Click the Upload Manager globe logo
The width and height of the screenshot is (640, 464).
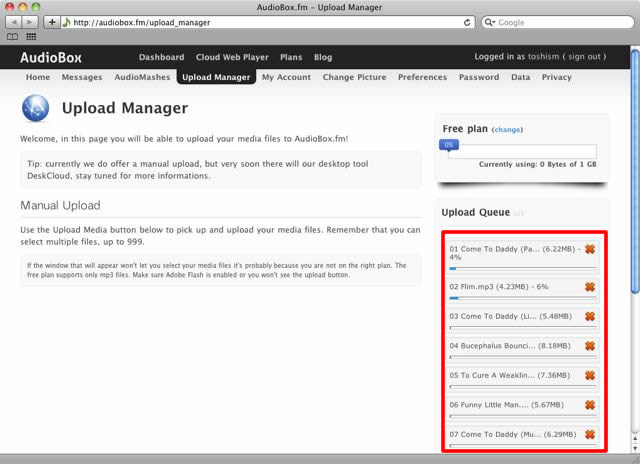pos(36,108)
